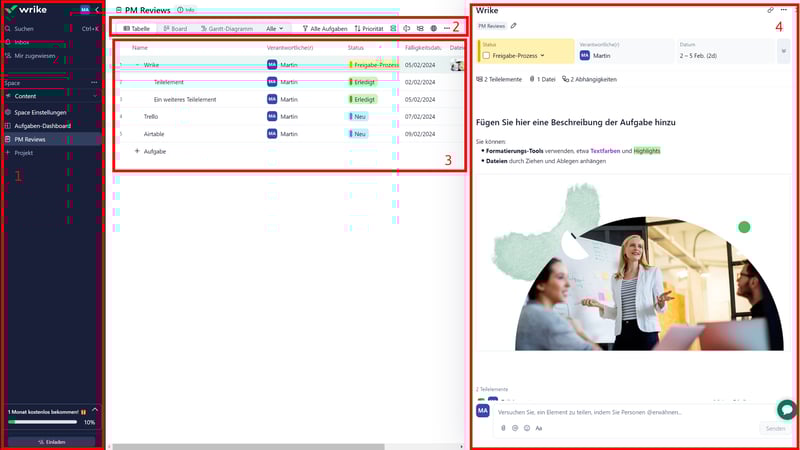Switch to the Board view tab

coord(175,29)
